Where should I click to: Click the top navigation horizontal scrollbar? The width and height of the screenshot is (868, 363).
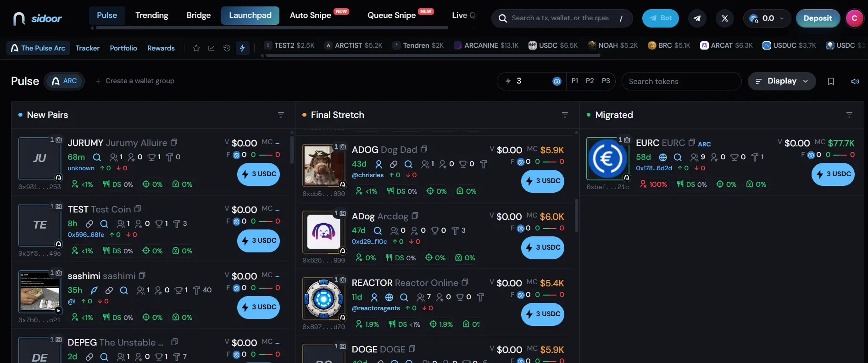272,28
